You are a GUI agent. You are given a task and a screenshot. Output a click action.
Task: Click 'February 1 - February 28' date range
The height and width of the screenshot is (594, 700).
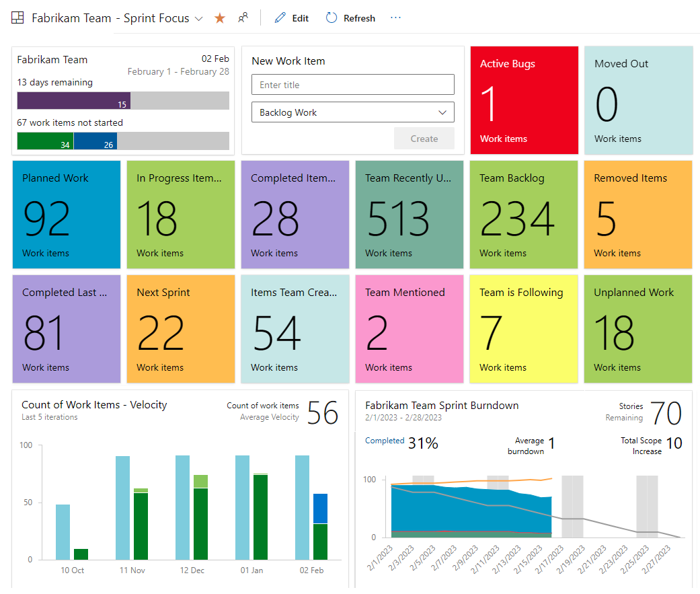click(178, 71)
